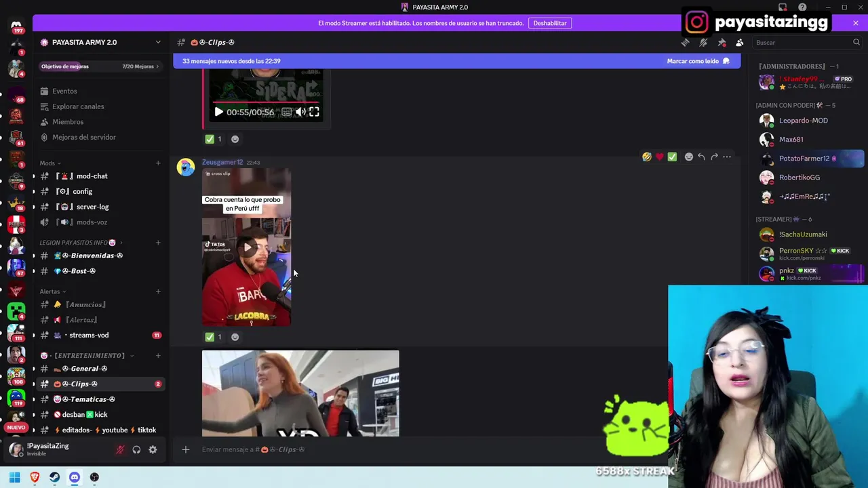868x488 pixels.
Task: Open the Threads icon in channel header
Action: pyautogui.click(x=685, y=42)
